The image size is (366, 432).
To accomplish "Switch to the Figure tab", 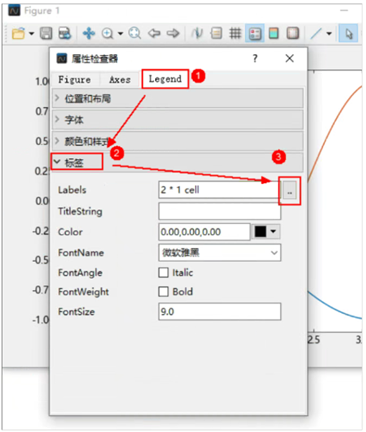I will click(74, 80).
